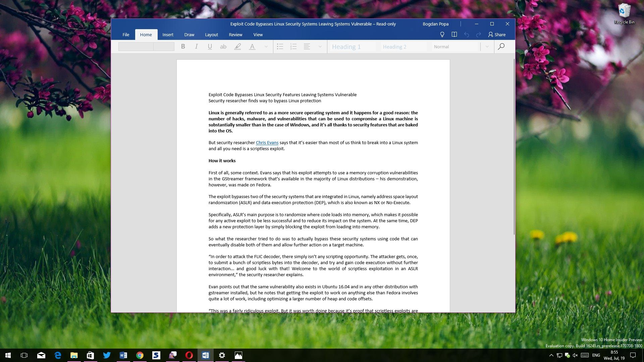Open the Chris Evans hyperlink
Viewport: 644px width, 362px height.
point(267,142)
